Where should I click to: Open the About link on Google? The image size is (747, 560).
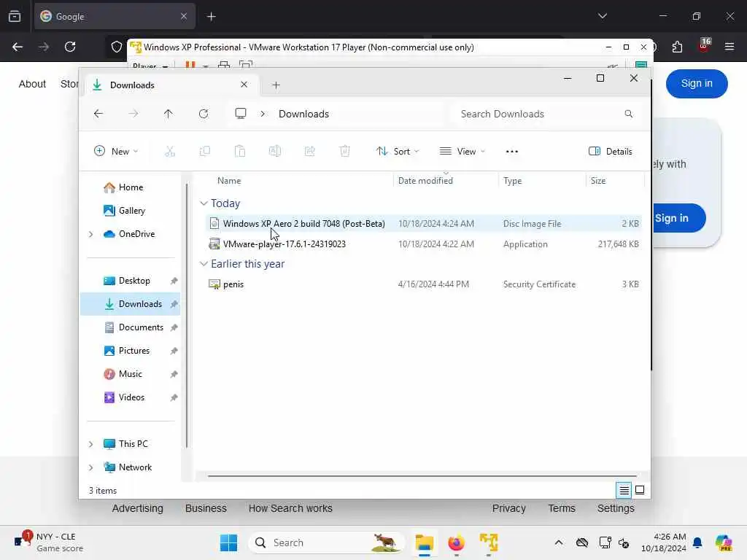(x=32, y=85)
